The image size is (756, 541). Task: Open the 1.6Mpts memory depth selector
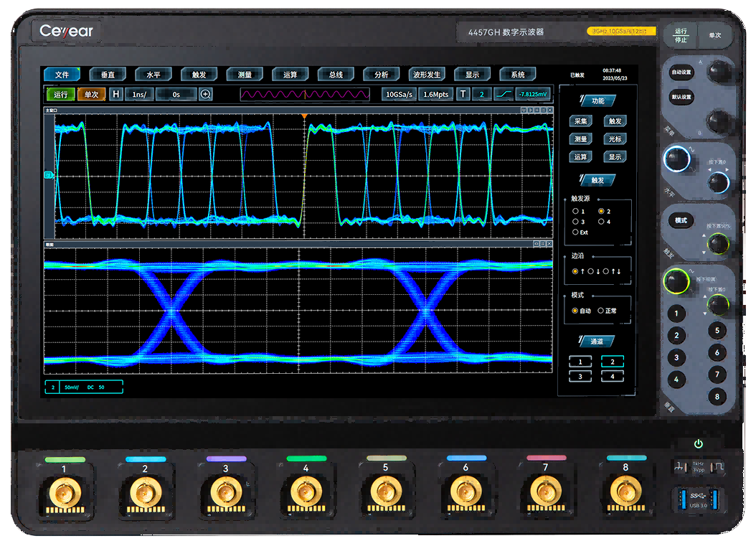(436, 94)
